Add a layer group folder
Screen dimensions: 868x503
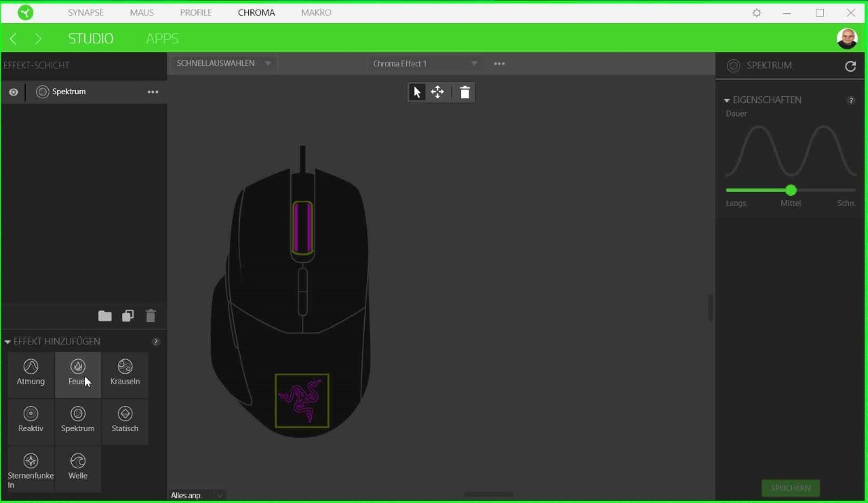point(105,316)
